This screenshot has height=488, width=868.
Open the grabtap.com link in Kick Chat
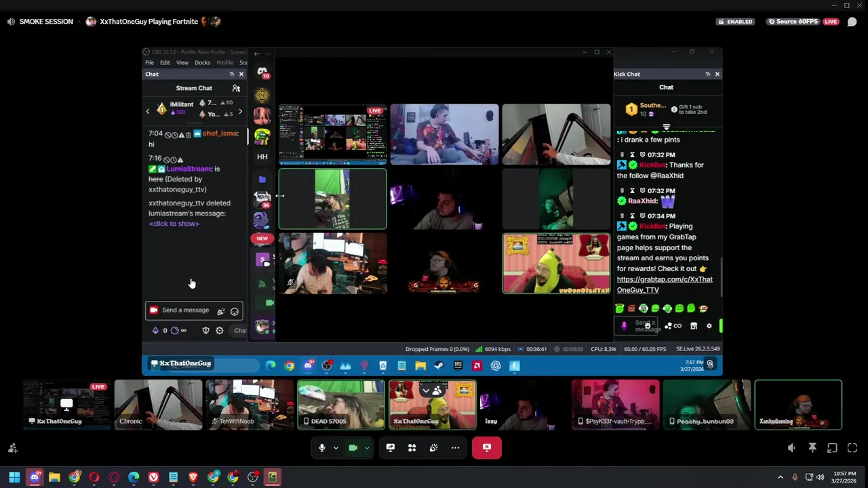tap(665, 285)
